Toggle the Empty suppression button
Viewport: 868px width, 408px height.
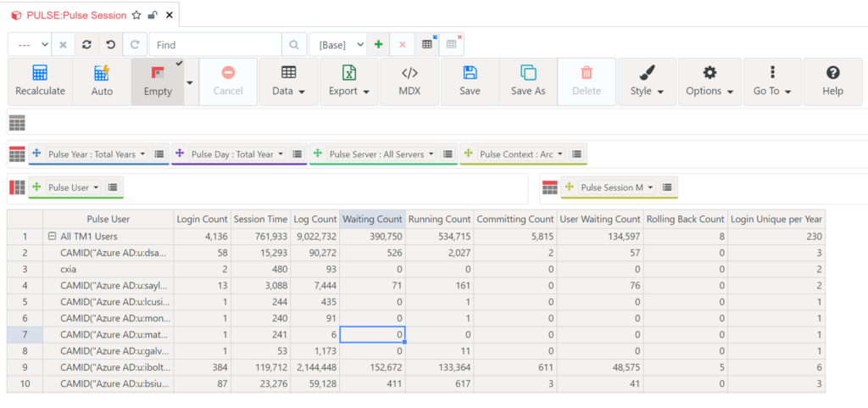(x=158, y=81)
